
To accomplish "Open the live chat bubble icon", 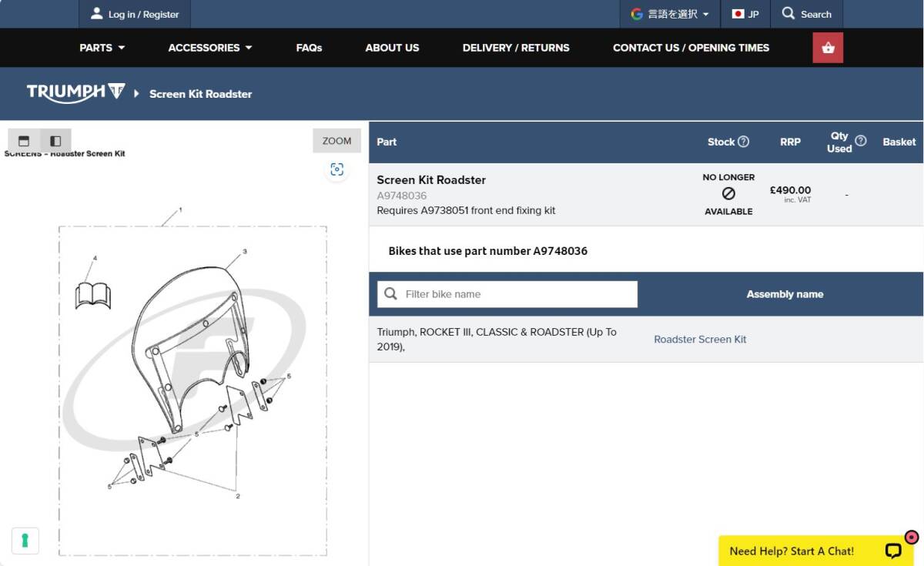I will coord(893,551).
